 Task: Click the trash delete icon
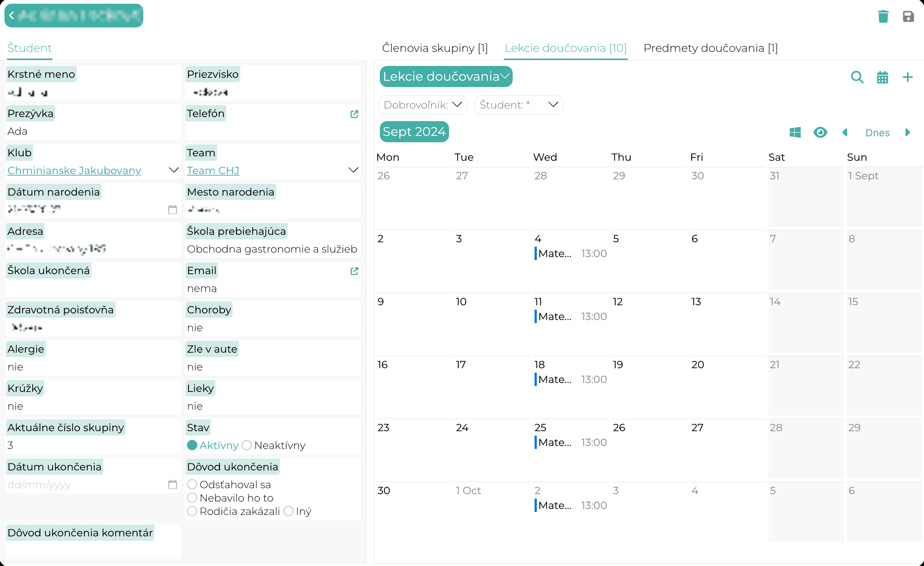(x=883, y=17)
